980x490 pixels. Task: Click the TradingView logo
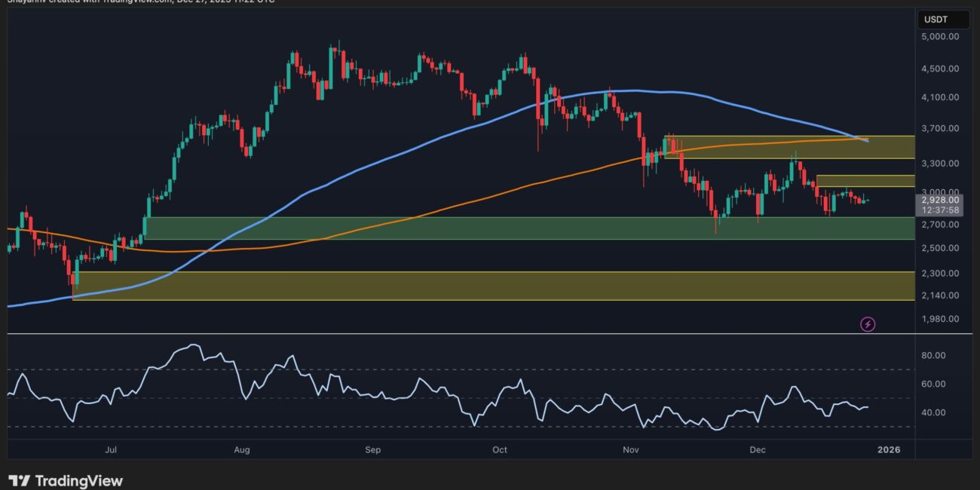[x=66, y=480]
